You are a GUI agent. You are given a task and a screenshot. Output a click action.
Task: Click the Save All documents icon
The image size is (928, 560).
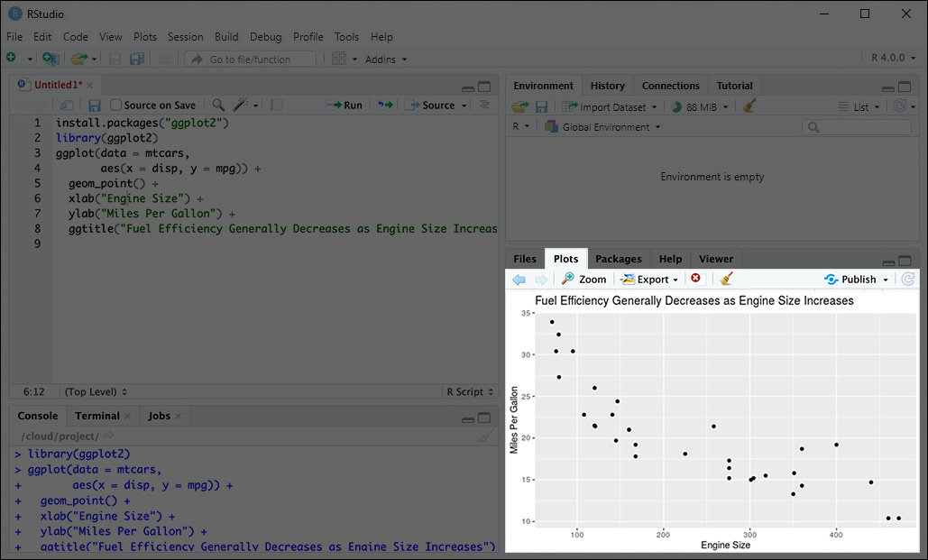[x=137, y=59]
